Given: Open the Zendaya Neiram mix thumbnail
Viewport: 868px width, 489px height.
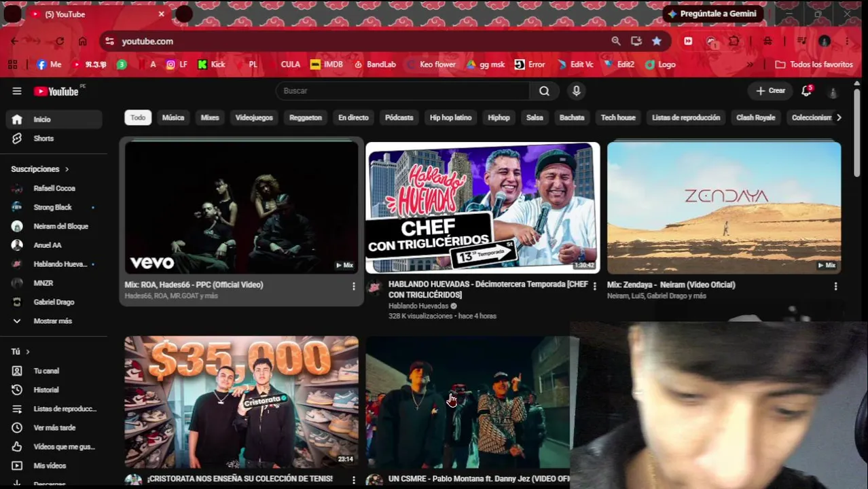Looking at the screenshot, I should click(x=724, y=208).
